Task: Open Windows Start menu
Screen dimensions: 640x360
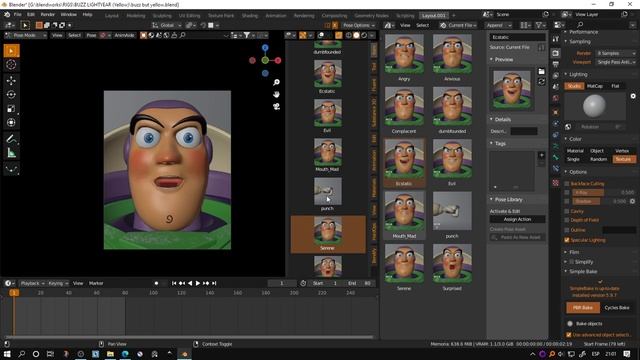Action: pos(7,354)
